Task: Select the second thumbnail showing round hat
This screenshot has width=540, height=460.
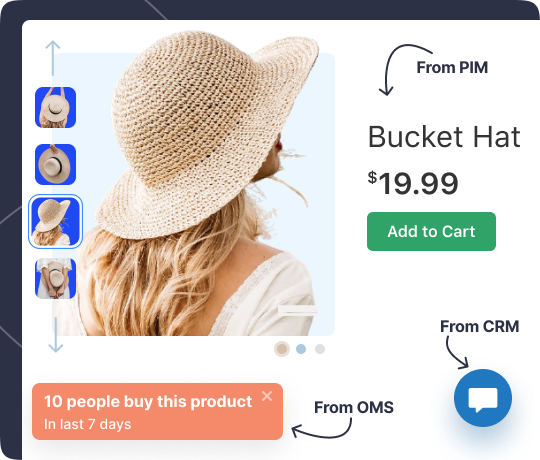Action: [55, 165]
